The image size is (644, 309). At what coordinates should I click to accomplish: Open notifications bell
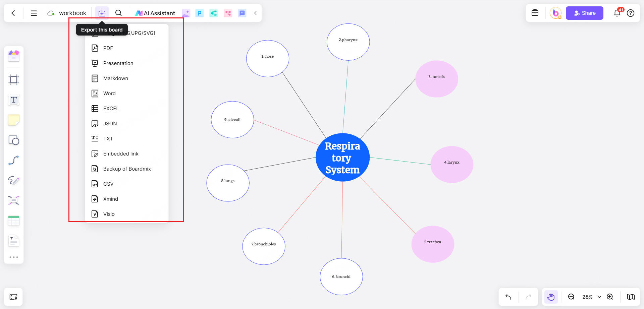coord(617,13)
